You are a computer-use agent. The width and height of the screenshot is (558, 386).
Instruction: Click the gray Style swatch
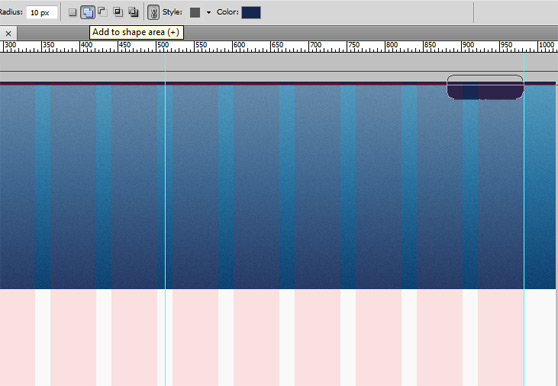click(x=195, y=12)
